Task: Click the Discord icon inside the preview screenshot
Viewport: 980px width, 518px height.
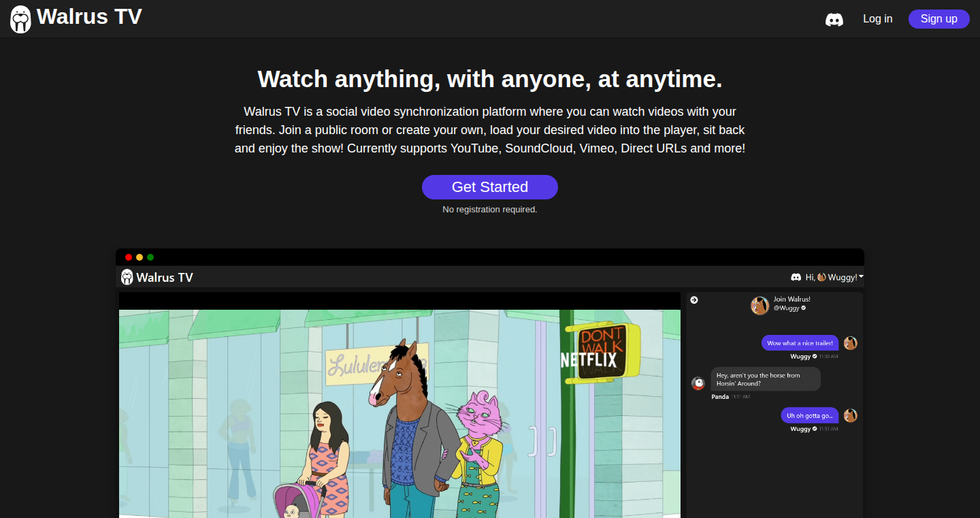Action: [x=796, y=277]
